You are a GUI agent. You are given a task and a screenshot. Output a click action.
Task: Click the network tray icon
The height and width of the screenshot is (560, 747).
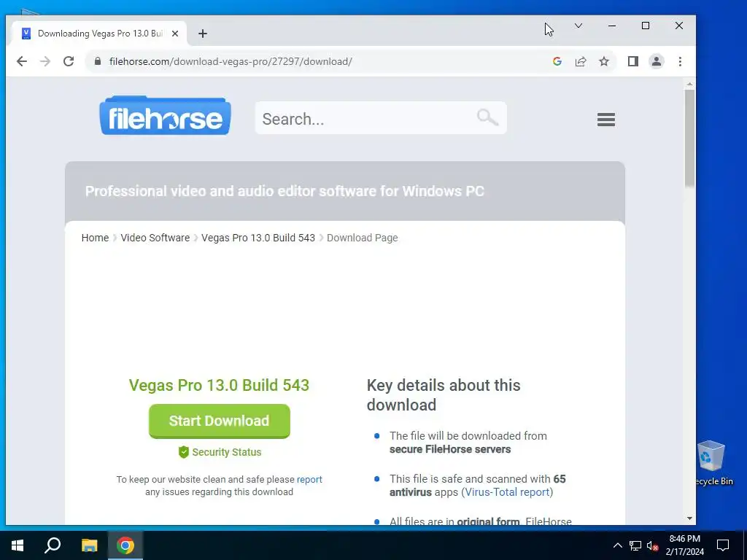pyautogui.click(x=635, y=545)
